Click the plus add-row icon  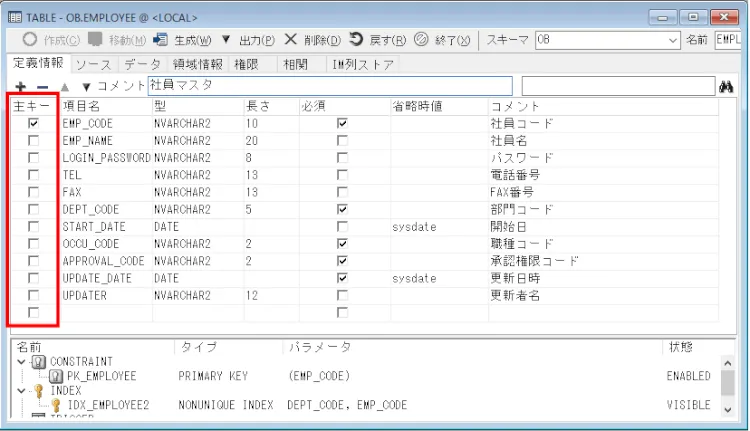click(21, 87)
